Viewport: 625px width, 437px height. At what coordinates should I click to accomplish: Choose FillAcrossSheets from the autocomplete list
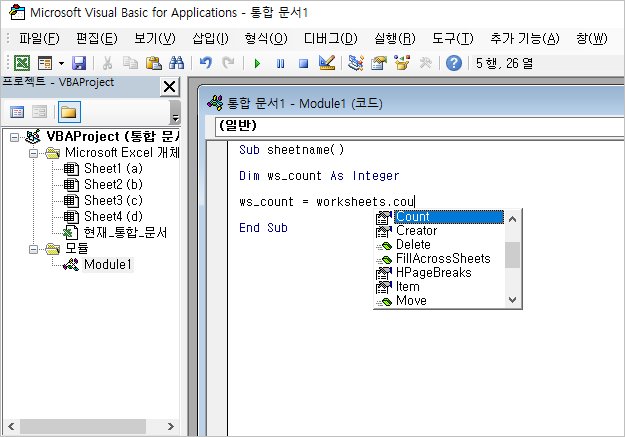[443, 259]
